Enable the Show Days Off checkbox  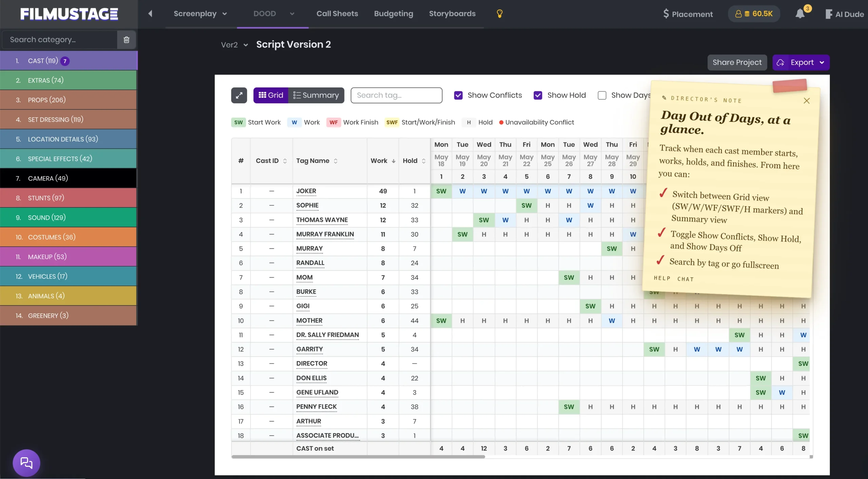pos(602,95)
